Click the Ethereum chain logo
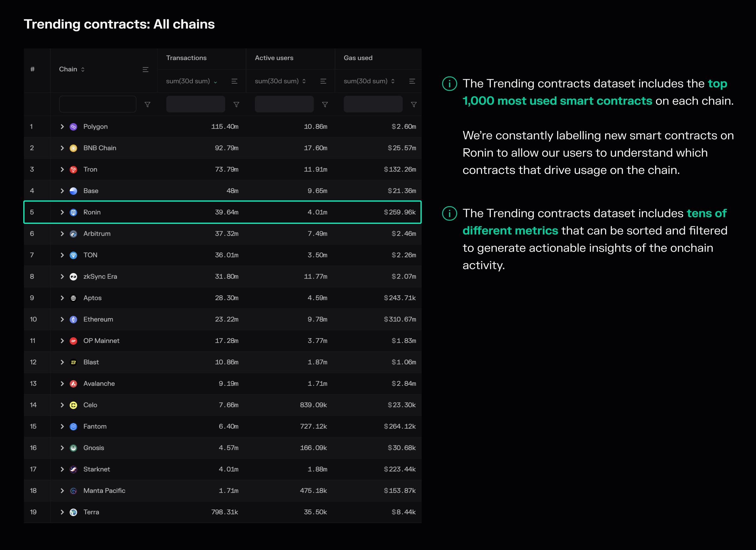Image resolution: width=756 pixels, height=550 pixels. [73, 320]
